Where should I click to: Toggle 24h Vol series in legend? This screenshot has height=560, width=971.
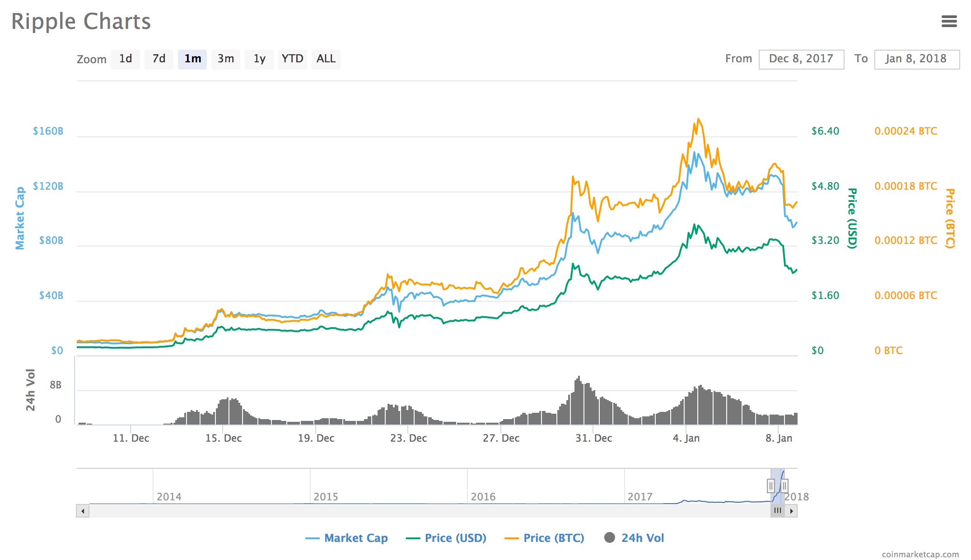click(634, 538)
